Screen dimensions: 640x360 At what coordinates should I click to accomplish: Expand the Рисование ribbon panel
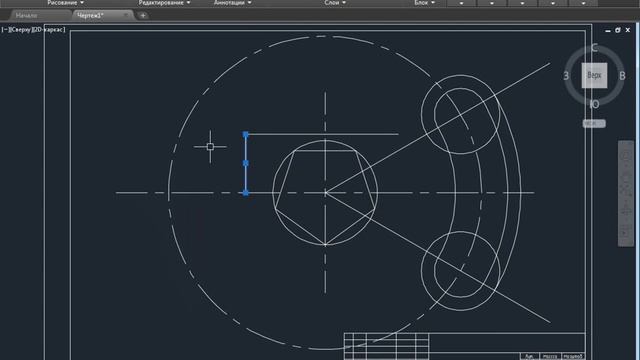point(65,2)
